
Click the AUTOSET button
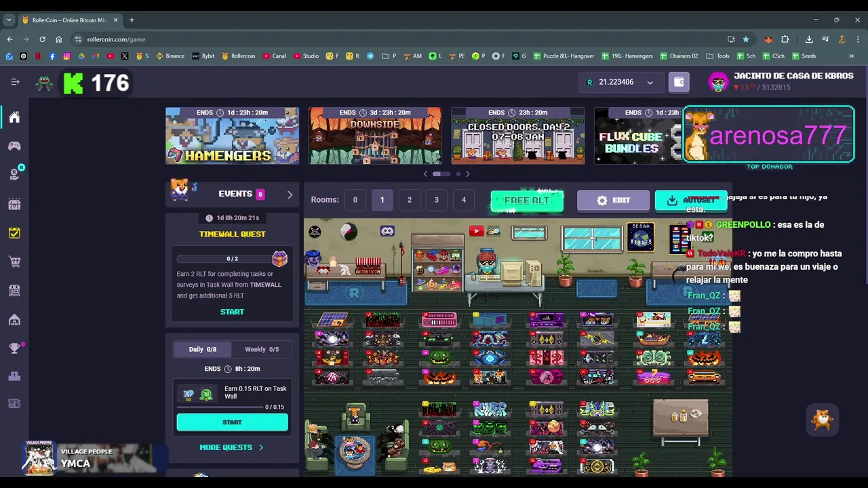(691, 201)
